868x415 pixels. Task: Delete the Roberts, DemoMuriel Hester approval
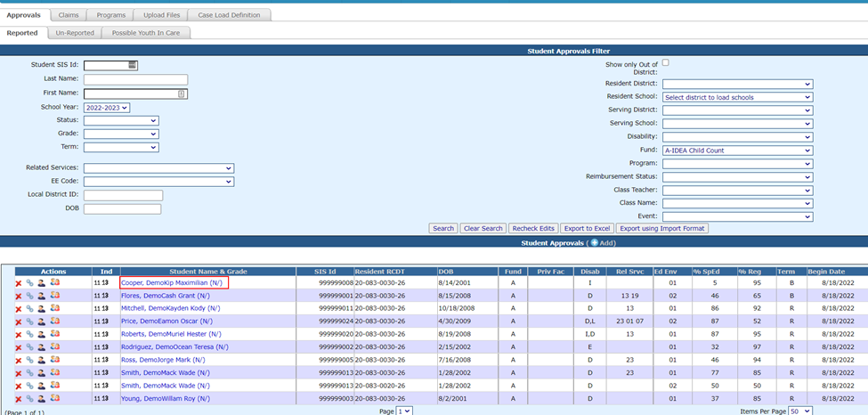19,335
